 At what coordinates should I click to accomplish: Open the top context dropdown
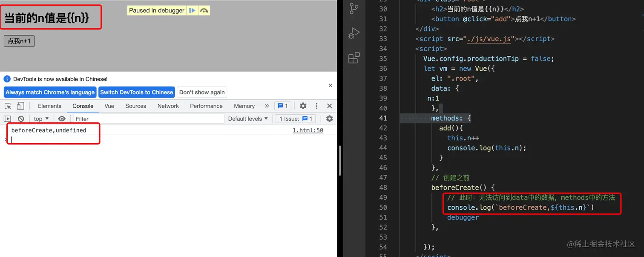click(41, 118)
